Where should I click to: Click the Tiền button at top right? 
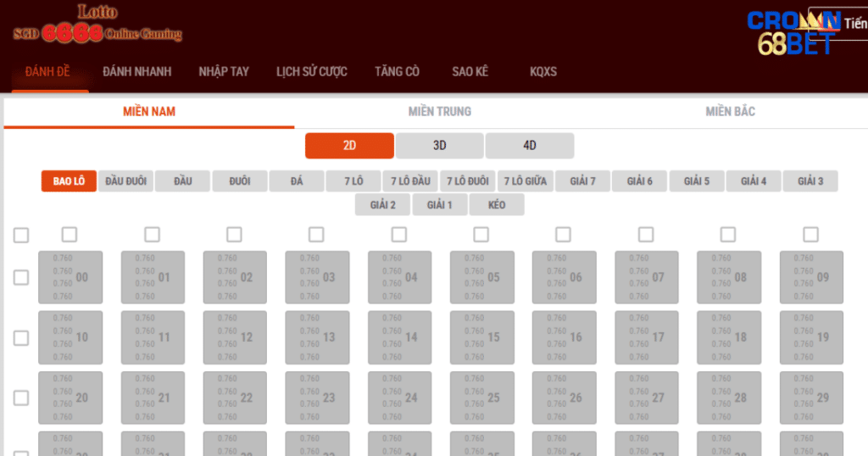coord(852,24)
